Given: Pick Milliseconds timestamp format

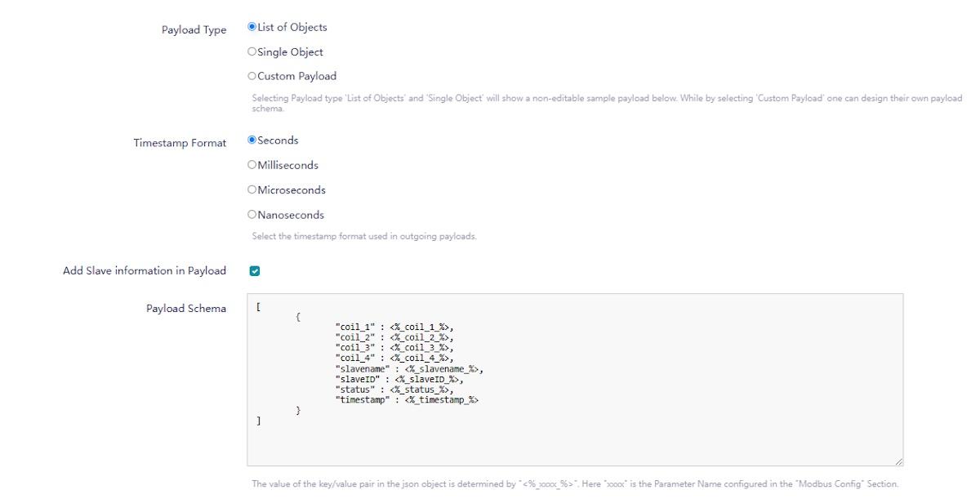Looking at the screenshot, I should point(252,165).
